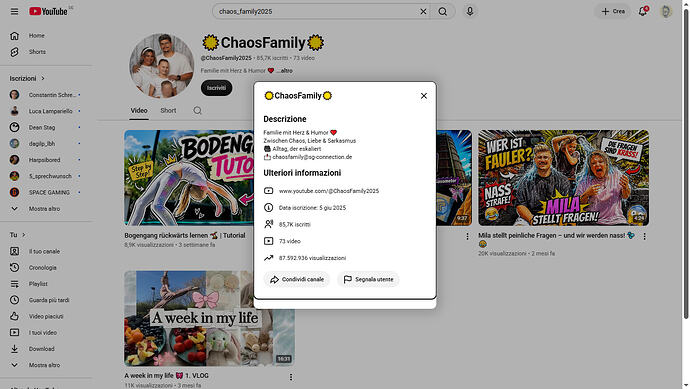
Task: Click the @ChaosFamily2025 handle text
Action: 226,58
